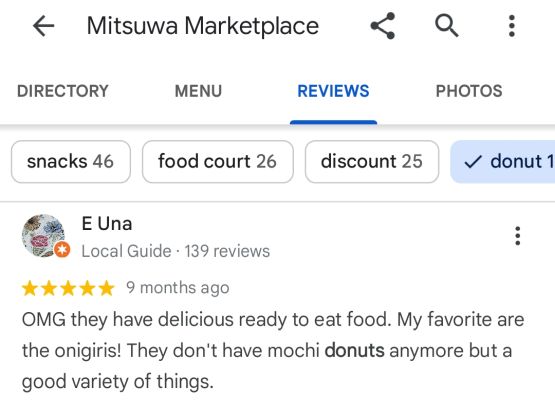The width and height of the screenshot is (555, 405).
Task: Tap the orange Local Guide badge
Action: pos(62,250)
